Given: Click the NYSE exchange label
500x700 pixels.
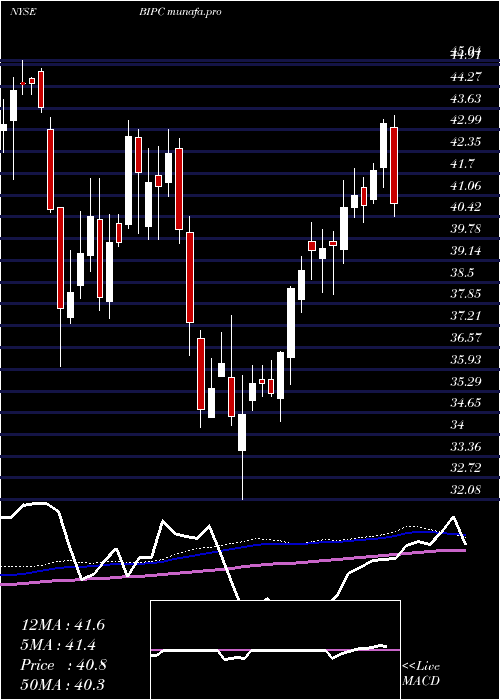Looking at the screenshot, I should click(x=23, y=12).
